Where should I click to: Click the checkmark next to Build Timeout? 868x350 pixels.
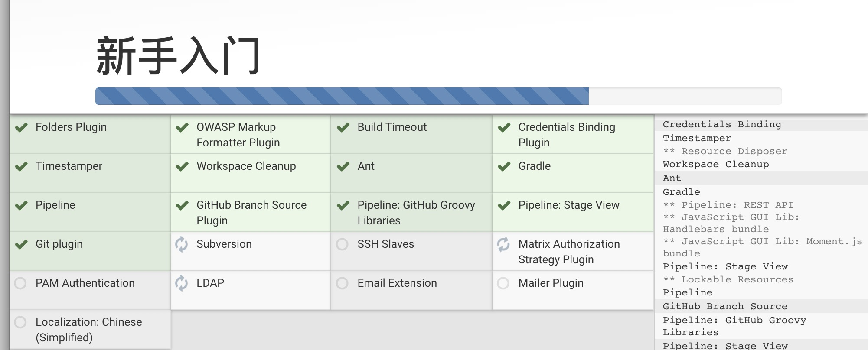tap(343, 127)
